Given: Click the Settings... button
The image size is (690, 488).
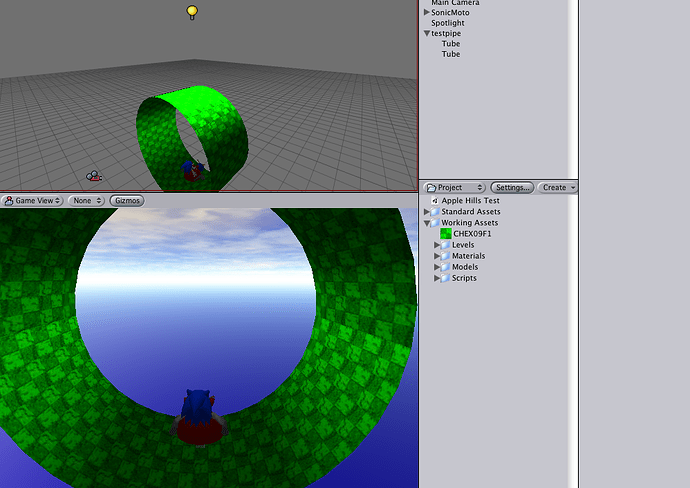Looking at the screenshot, I should (512, 187).
